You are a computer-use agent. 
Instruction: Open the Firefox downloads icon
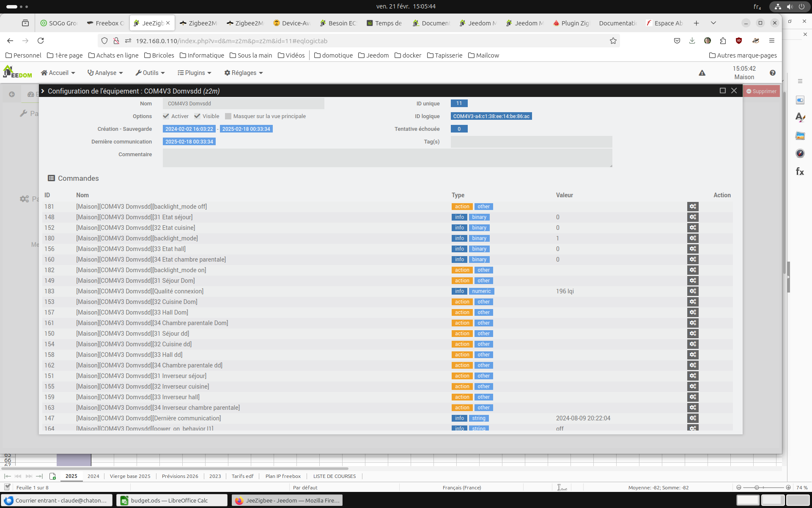pyautogui.click(x=692, y=41)
